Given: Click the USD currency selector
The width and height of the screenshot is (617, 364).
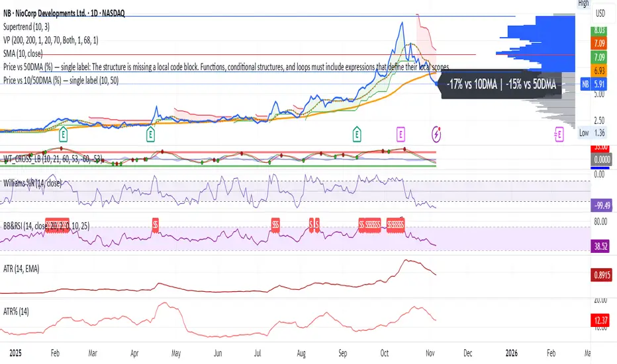Looking at the screenshot, I should [x=600, y=13].
